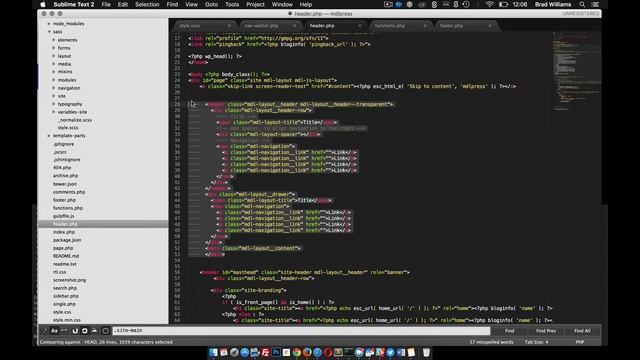
Task: Open Google Chrome from the dock
Action: coord(297,352)
